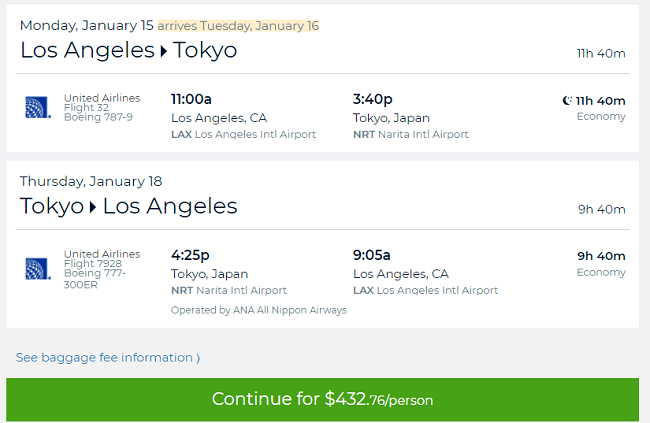The width and height of the screenshot is (650, 423).
Task: Click the NRT Narita Intl Airport arrival label
Action: [410, 134]
